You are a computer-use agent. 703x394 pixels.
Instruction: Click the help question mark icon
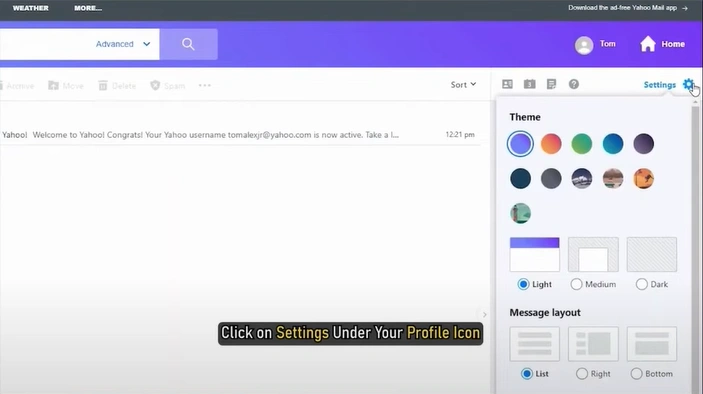click(x=574, y=84)
